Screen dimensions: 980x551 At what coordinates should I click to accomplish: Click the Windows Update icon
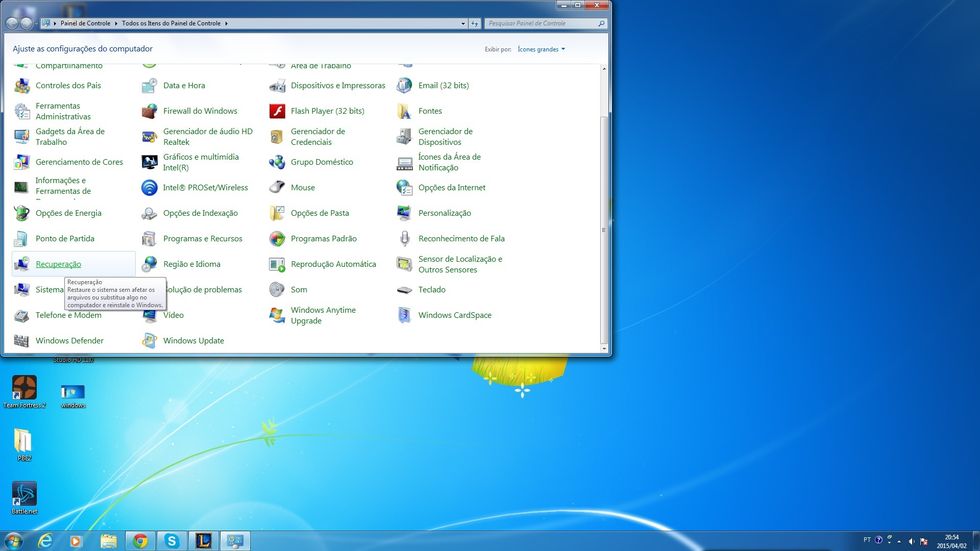(149, 341)
